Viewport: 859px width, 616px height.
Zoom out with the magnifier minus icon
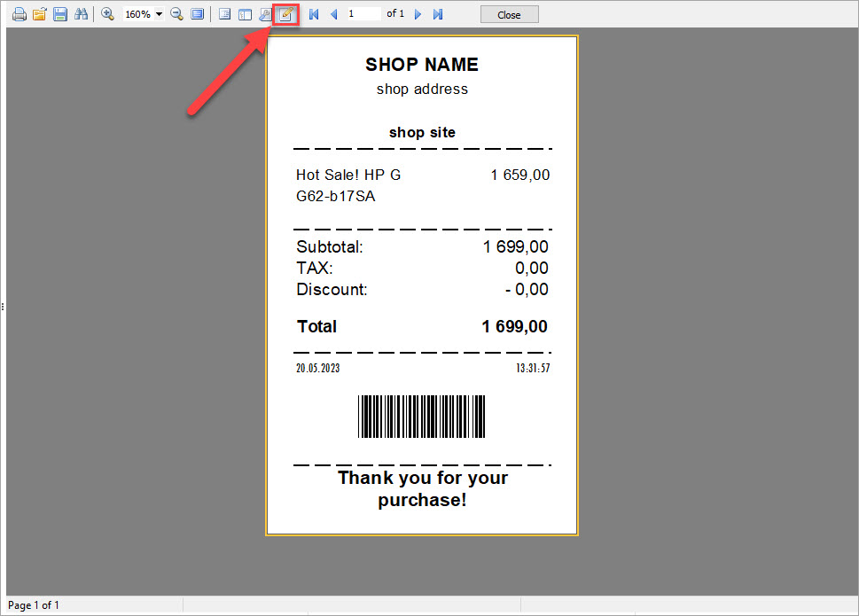pos(176,14)
